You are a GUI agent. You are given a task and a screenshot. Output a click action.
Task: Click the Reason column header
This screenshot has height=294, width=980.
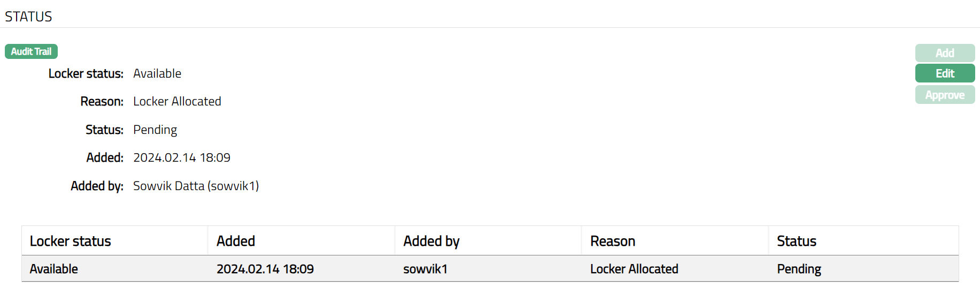pos(613,241)
